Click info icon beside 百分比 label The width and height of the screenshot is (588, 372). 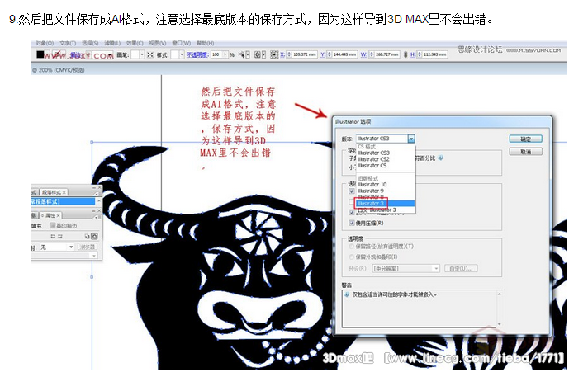click(x=441, y=158)
